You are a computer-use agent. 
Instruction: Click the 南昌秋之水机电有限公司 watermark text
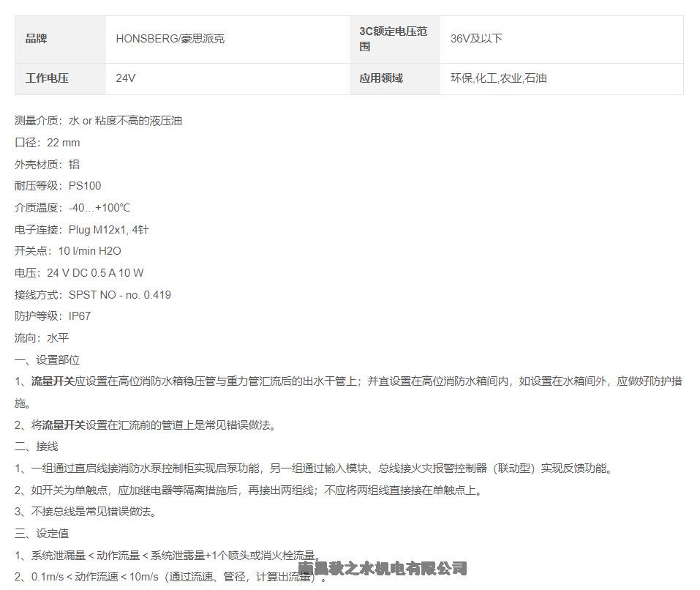(x=383, y=568)
